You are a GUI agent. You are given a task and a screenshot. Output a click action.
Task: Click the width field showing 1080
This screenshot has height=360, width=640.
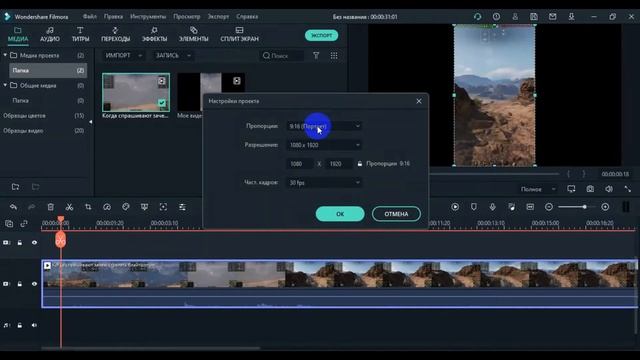point(299,164)
